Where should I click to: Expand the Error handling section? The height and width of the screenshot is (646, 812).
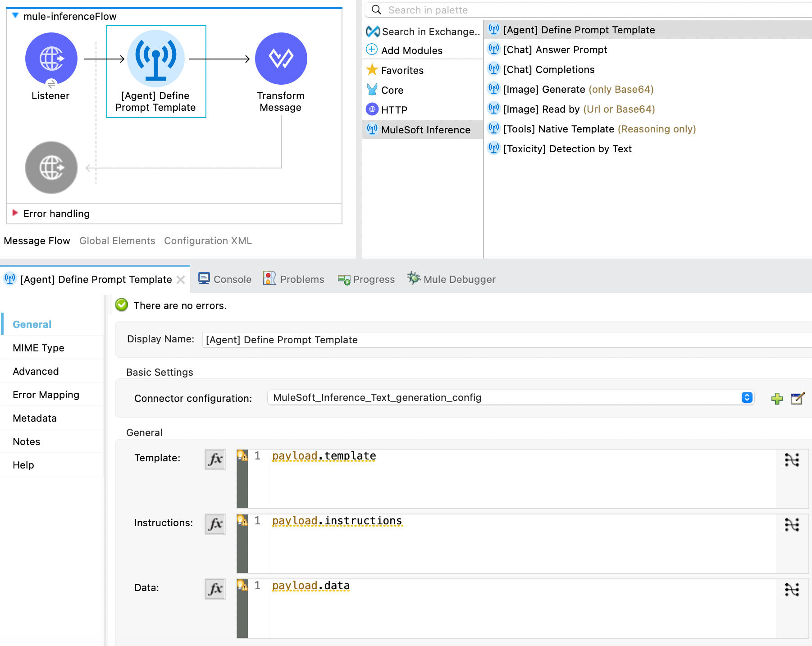(x=15, y=213)
